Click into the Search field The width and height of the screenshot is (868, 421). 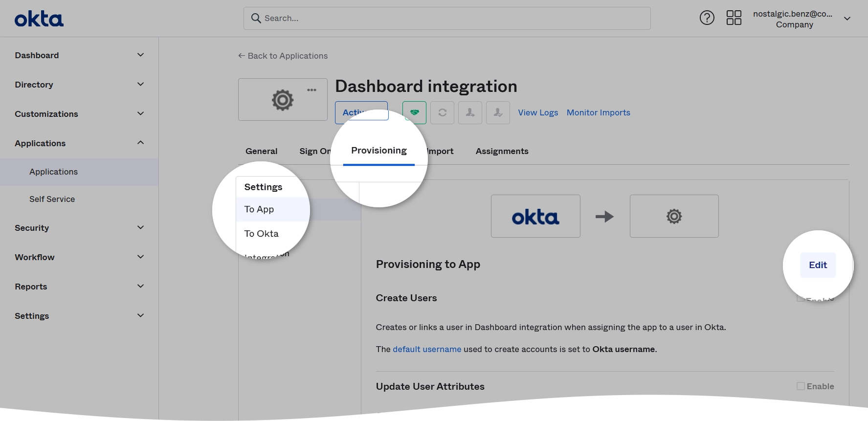(447, 18)
